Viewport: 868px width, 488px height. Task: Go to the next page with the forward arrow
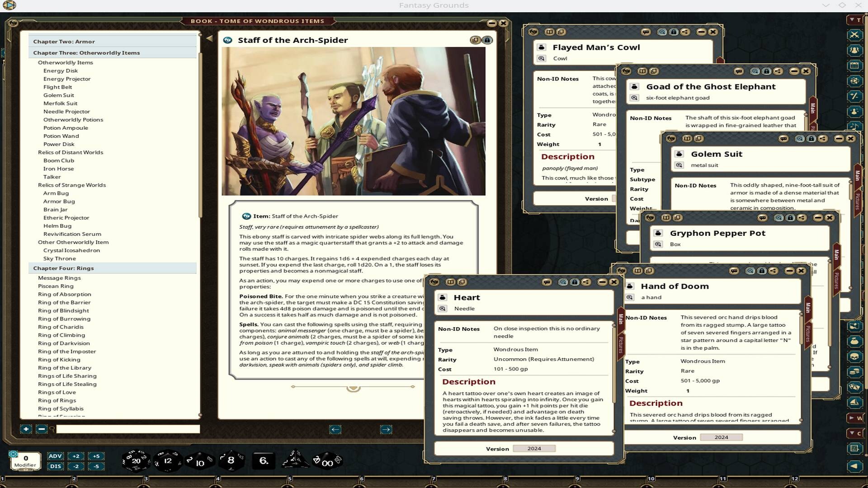coord(385,430)
